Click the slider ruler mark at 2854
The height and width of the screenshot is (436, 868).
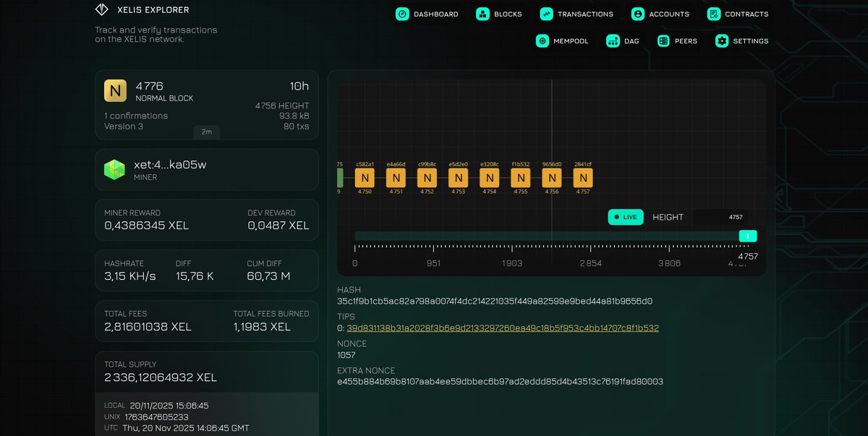pyautogui.click(x=590, y=263)
